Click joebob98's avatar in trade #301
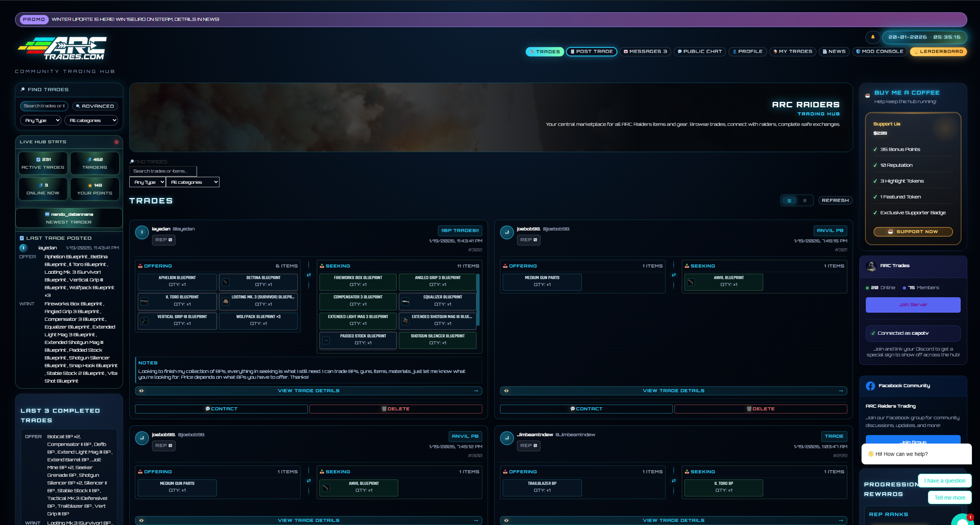980x525 pixels. [x=507, y=232]
